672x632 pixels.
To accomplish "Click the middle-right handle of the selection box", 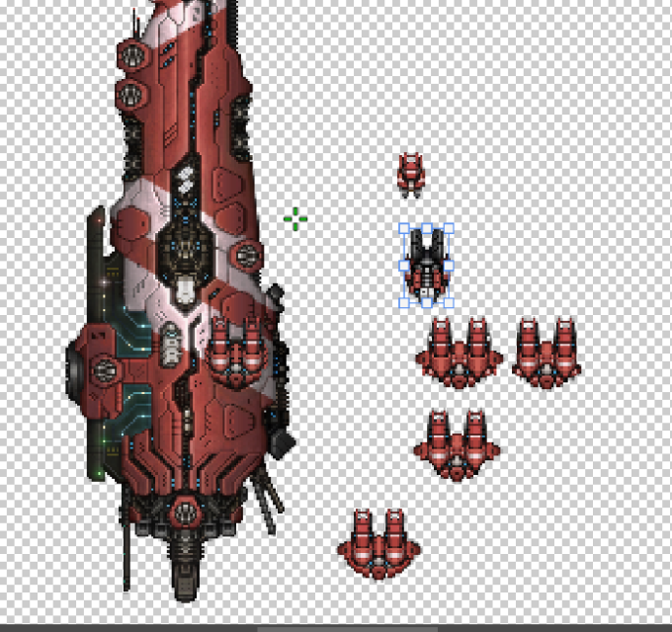I will 449,266.
